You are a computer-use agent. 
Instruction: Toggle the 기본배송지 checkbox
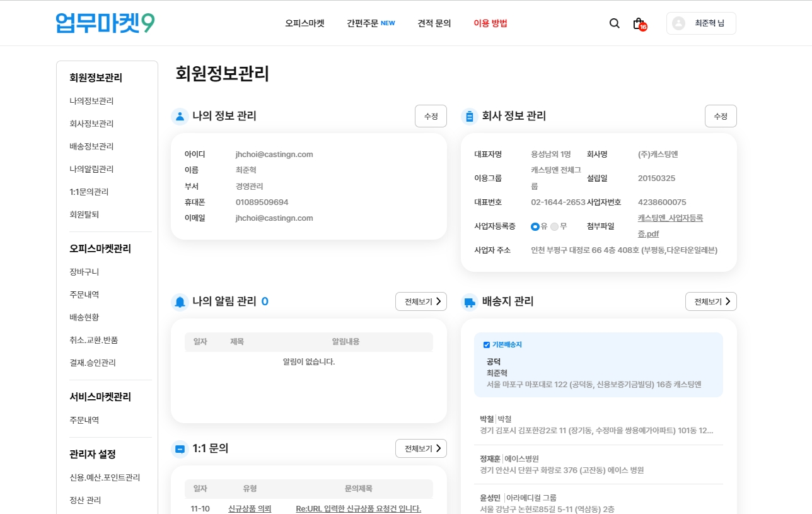coord(487,345)
